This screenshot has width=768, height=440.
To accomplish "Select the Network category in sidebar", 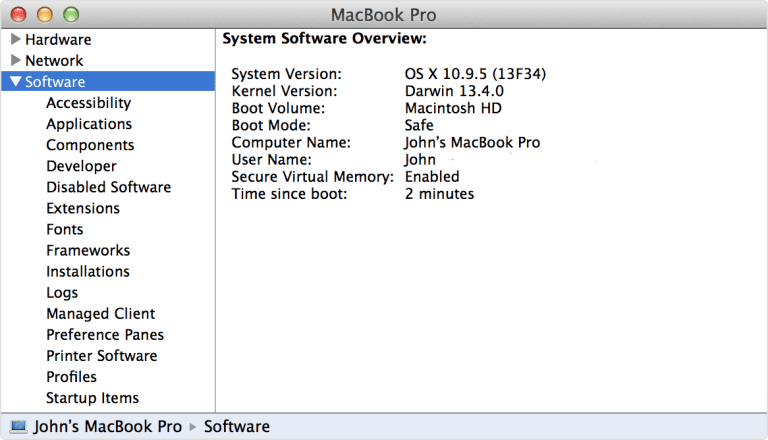I will click(54, 60).
